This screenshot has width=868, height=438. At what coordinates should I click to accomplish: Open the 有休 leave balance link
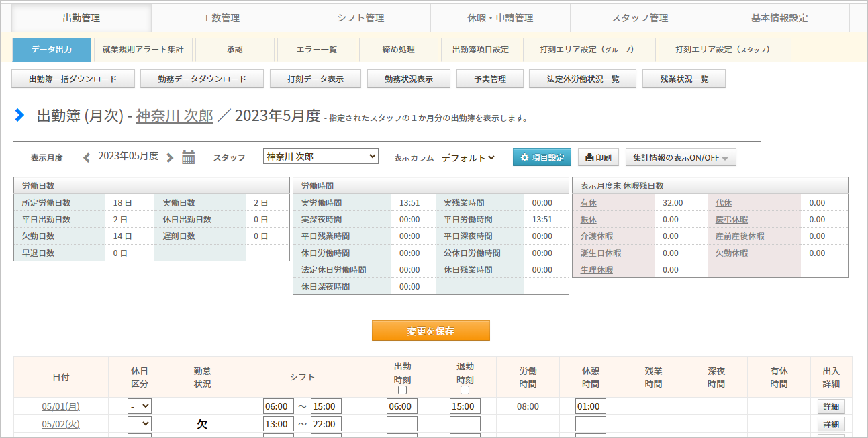click(x=589, y=203)
